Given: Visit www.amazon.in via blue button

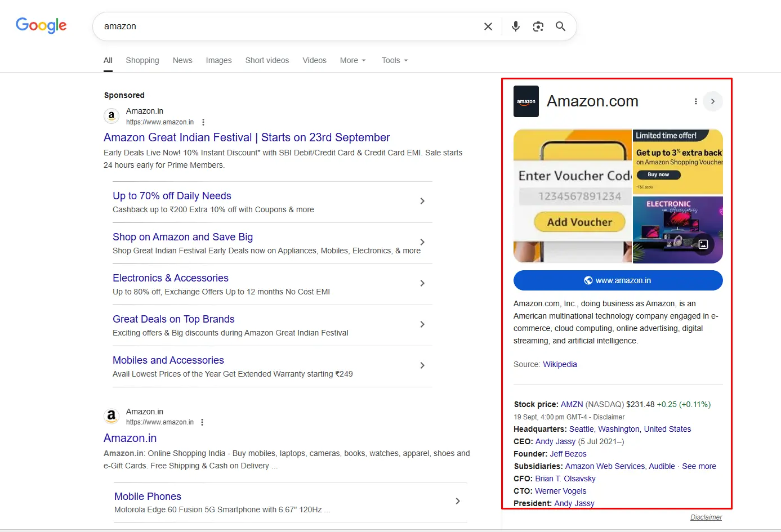Looking at the screenshot, I should [618, 280].
